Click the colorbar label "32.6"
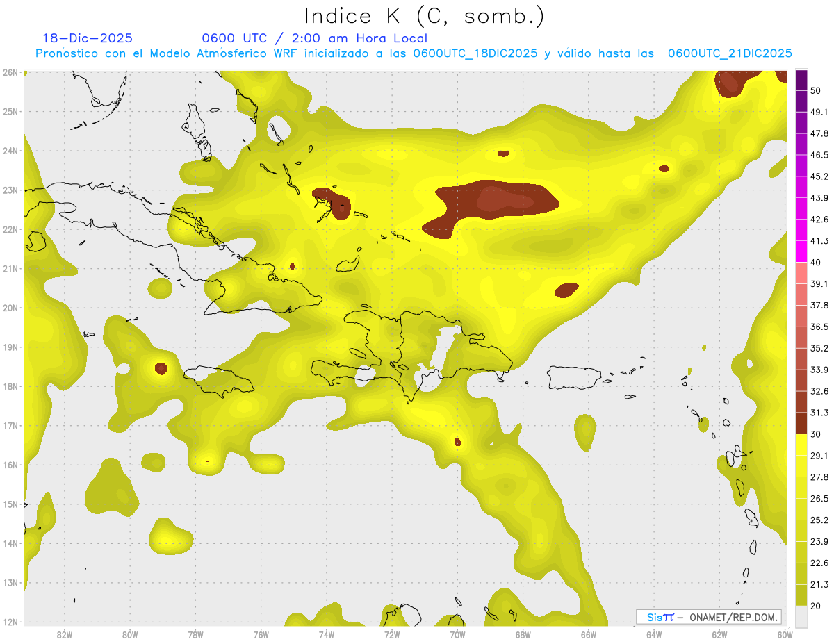Screen dimensions: 834x644 tap(819, 391)
